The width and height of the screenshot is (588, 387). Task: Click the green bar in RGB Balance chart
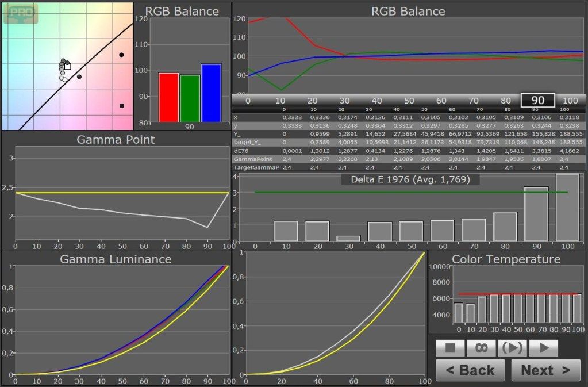[x=190, y=99]
